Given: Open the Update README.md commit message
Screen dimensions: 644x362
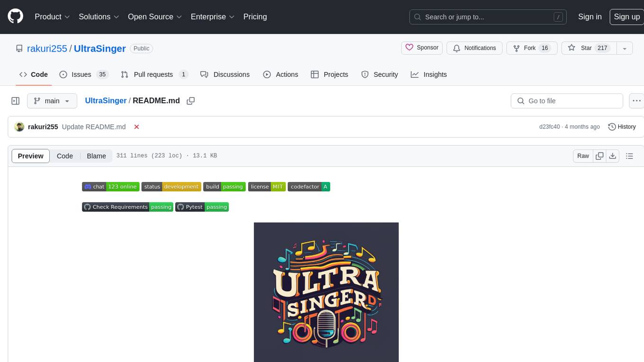Looking at the screenshot, I should pyautogui.click(x=94, y=127).
